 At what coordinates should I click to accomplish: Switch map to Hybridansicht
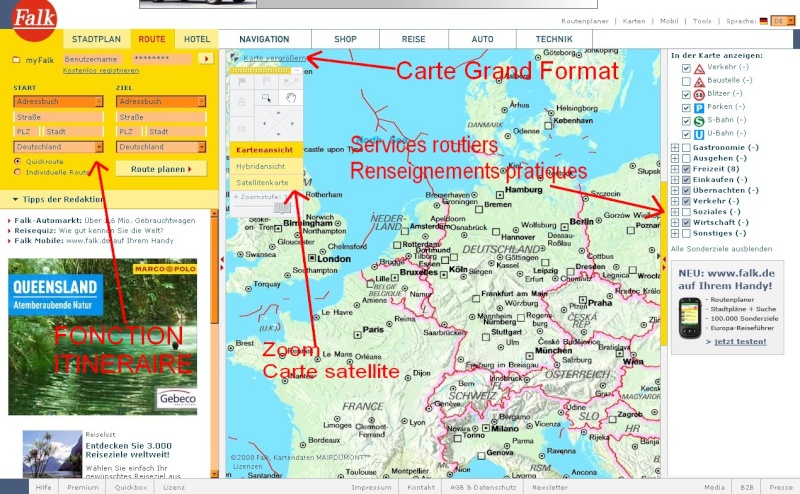[x=266, y=166]
